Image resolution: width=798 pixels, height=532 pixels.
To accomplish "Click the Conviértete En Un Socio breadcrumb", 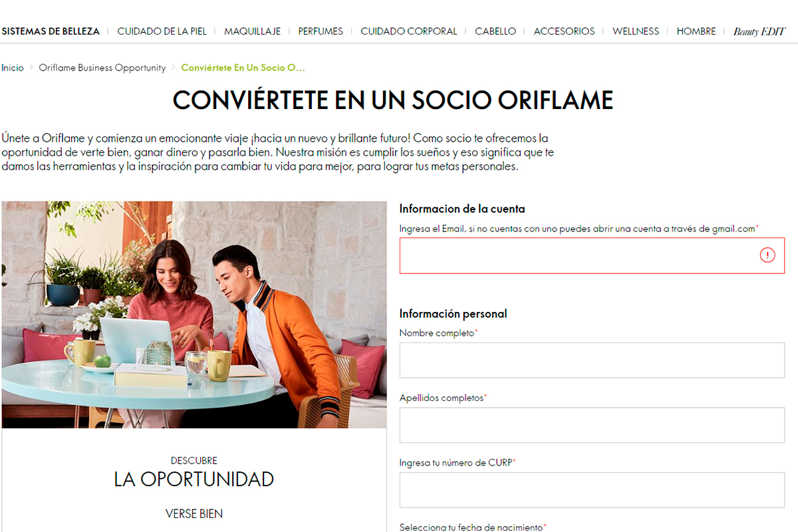I will pos(243,68).
